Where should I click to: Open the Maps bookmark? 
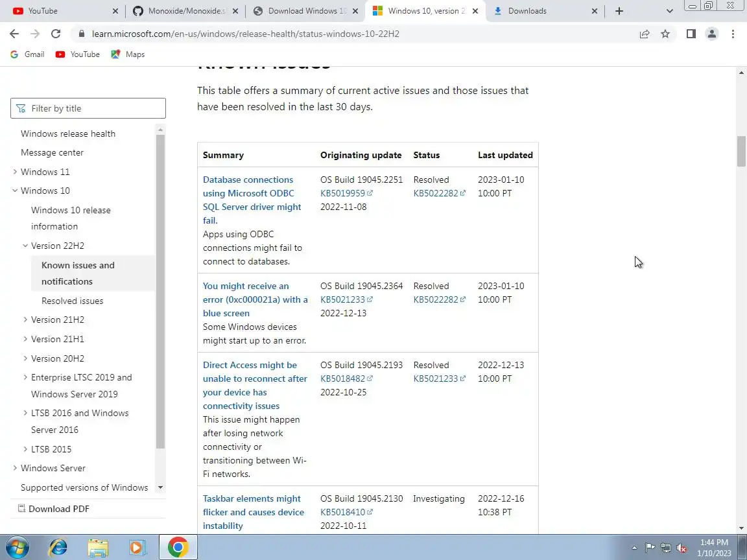coord(128,54)
